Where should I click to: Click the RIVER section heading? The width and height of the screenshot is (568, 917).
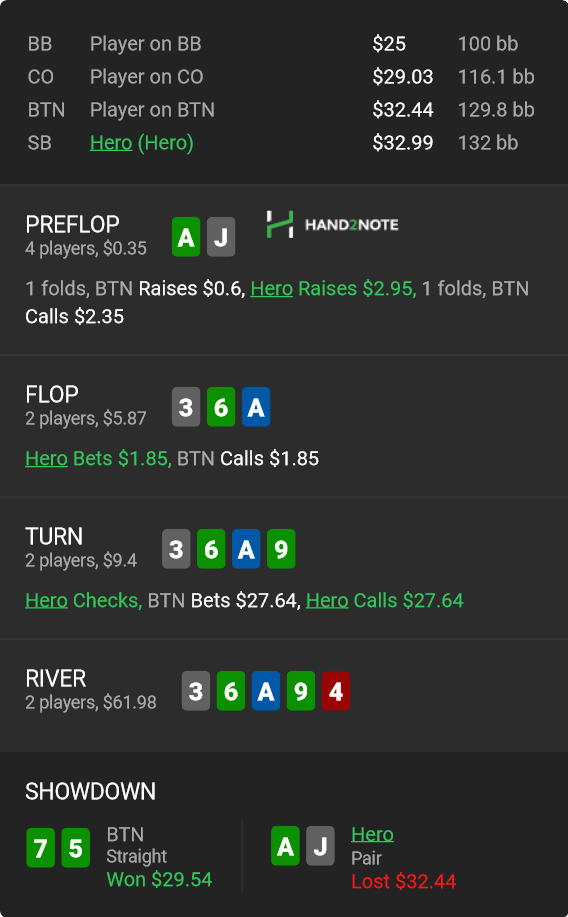pos(56,678)
